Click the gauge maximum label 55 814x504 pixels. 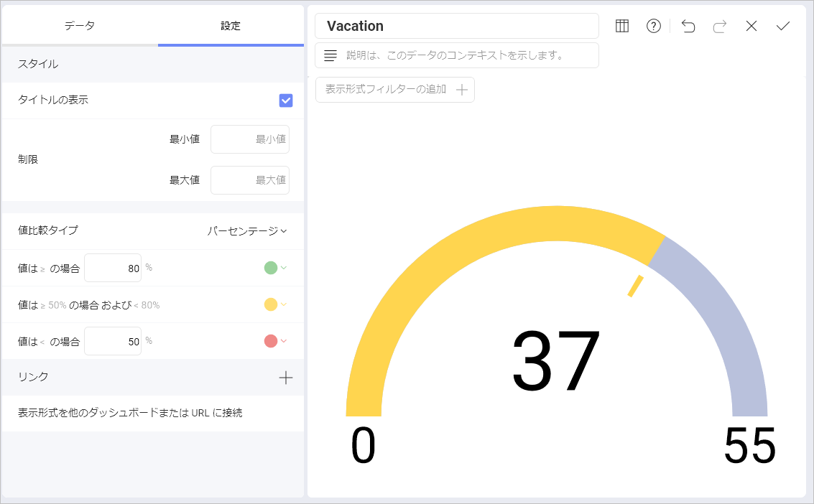[x=749, y=446]
